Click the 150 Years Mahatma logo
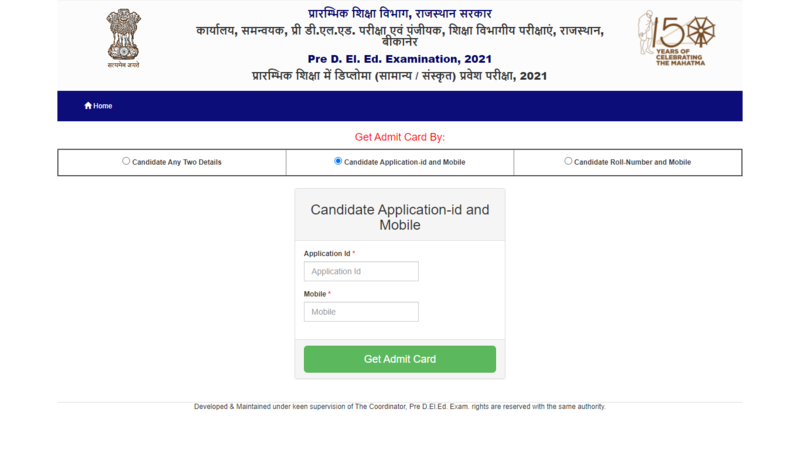800x450 pixels. coord(677,38)
